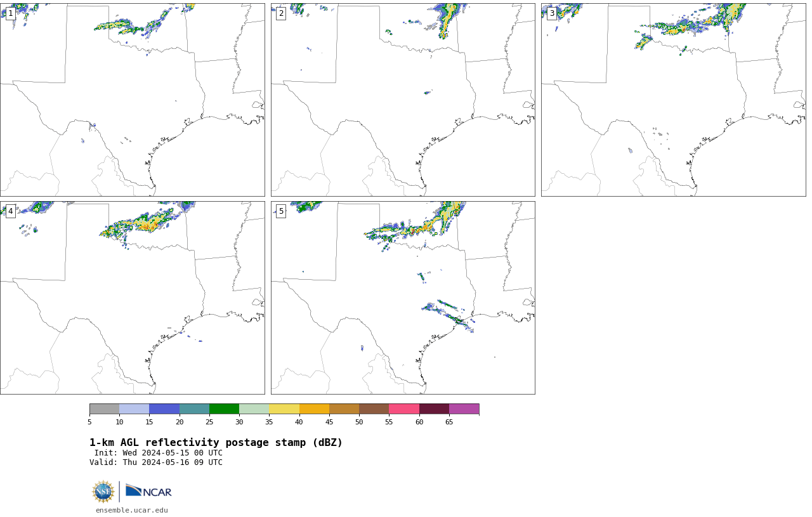
Task: Click the number label on panel 4
Action: (x=11, y=211)
